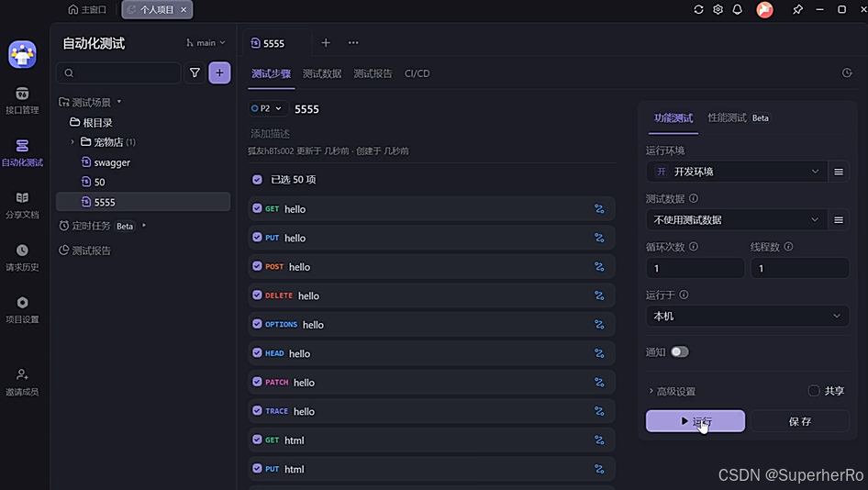This screenshot has height=490, width=868.
Task: Expand the 高级设置 advanced settings section
Action: pos(672,392)
